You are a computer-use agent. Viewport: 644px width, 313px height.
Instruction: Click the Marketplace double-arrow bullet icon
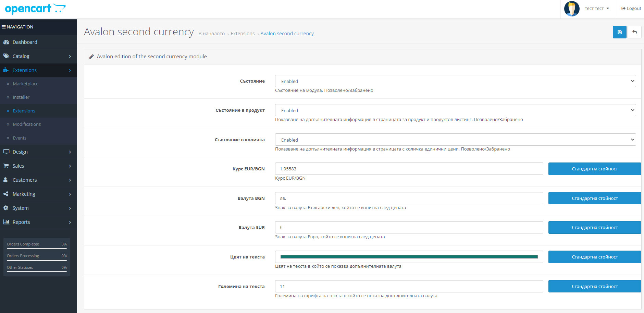pyautogui.click(x=8, y=84)
